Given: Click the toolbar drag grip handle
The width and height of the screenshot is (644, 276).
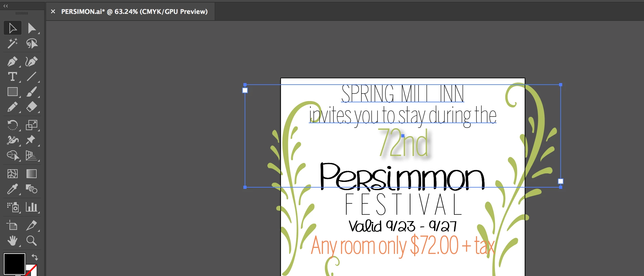Looking at the screenshot, I should pos(22,13).
